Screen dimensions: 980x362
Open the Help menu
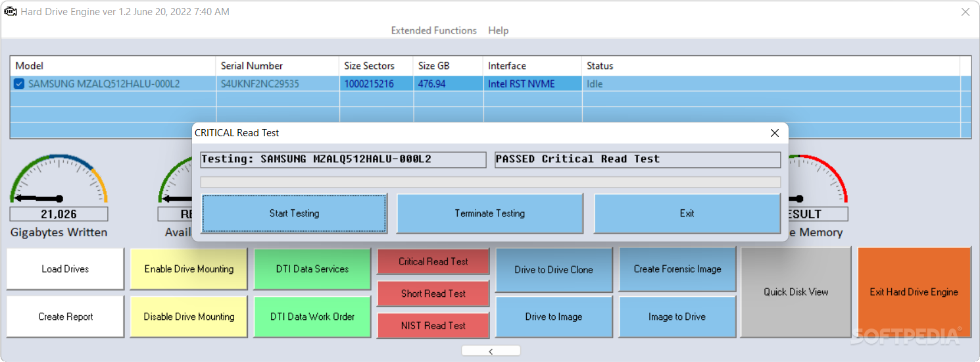(x=498, y=30)
